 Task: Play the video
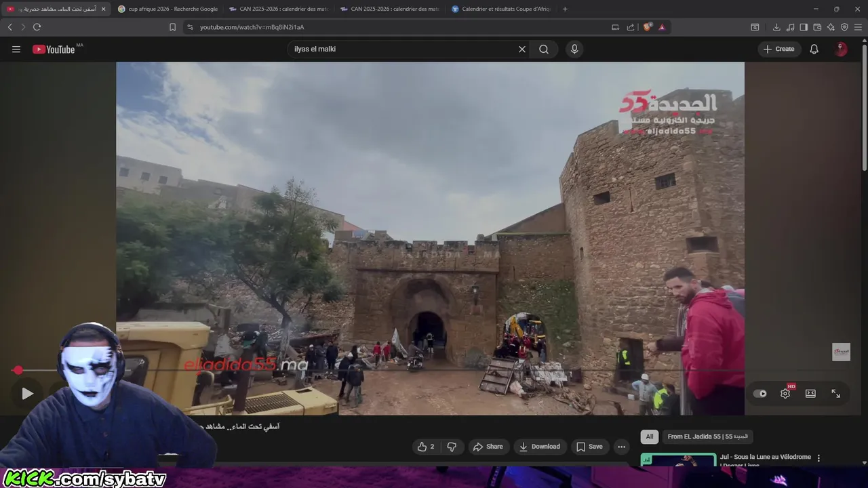pos(27,393)
